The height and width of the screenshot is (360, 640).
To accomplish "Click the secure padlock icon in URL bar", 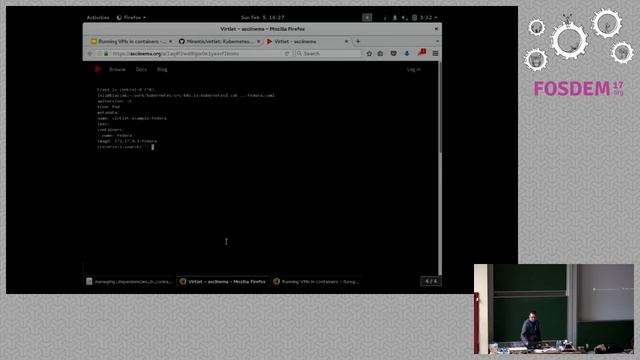I will 106,53.
